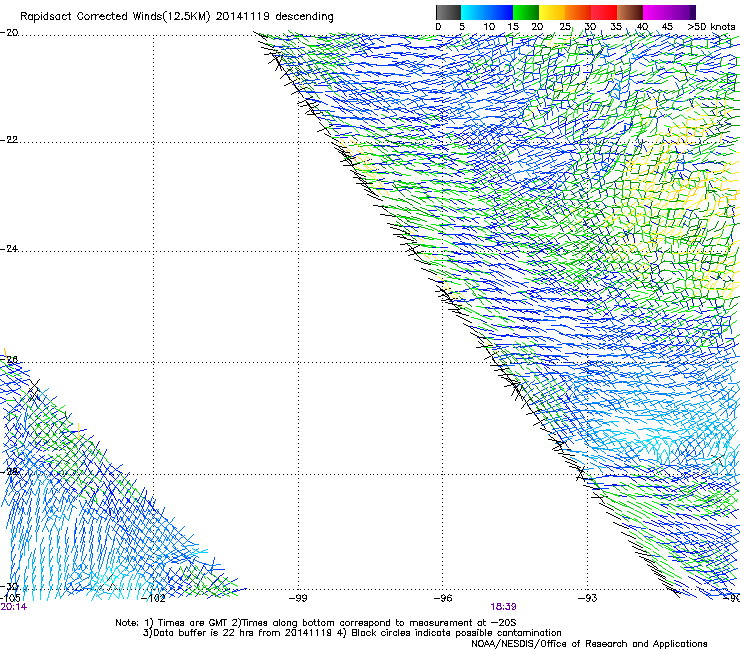Click the '25' label under the color bar

565,27
